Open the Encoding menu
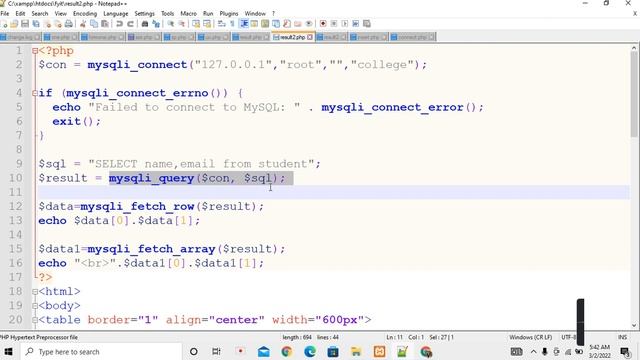This screenshot has width=640, height=360. pyautogui.click(x=85, y=13)
